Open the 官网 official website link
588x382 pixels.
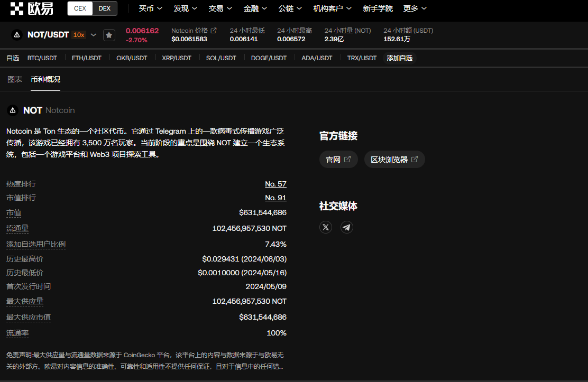(x=338, y=160)
